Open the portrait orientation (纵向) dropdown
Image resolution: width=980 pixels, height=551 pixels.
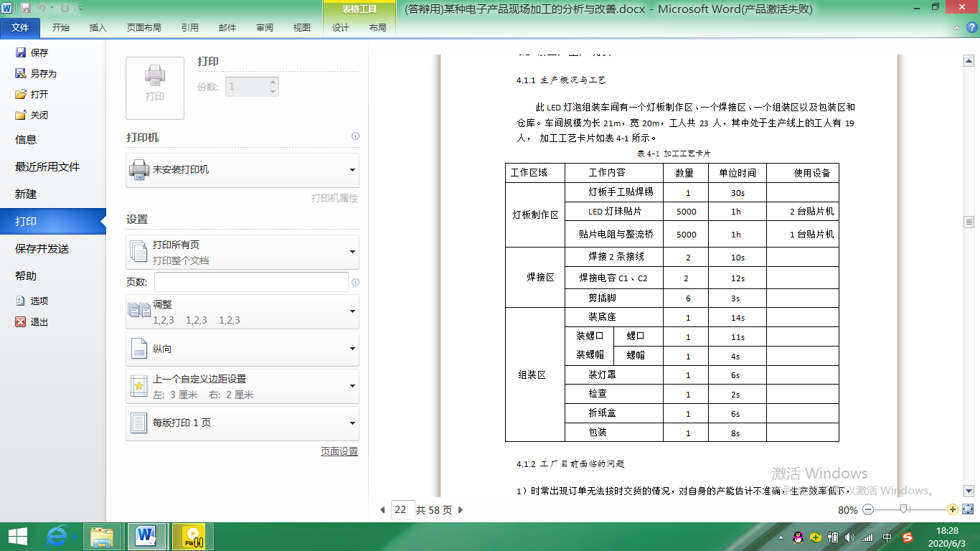pos(242,349)
